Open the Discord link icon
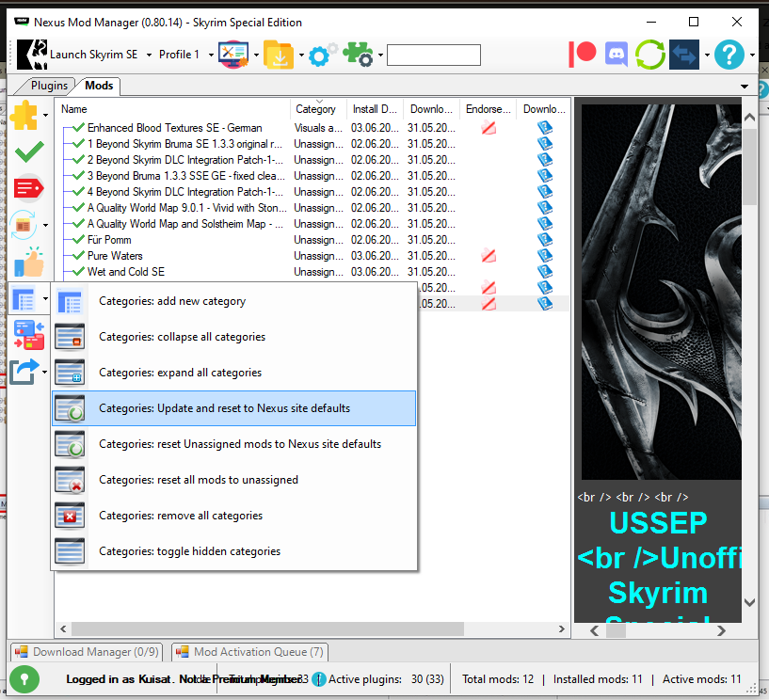Viewport: 769px width, 700px height. 617,54
